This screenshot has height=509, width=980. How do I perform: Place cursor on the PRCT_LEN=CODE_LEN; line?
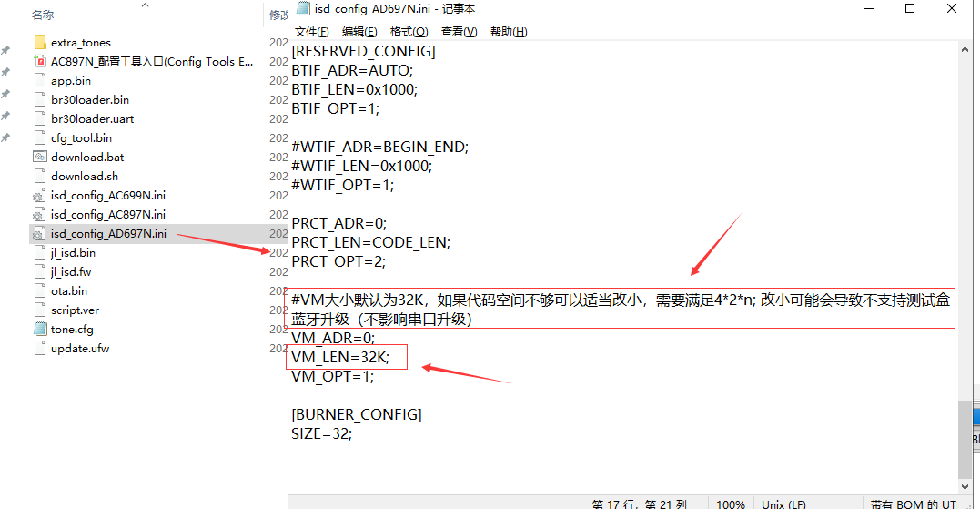tap(371, 242)
